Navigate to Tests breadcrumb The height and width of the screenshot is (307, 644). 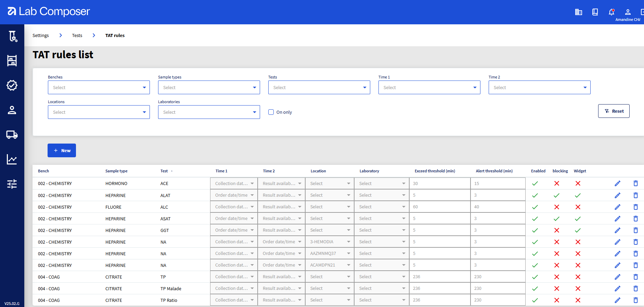tap(77, 35)
